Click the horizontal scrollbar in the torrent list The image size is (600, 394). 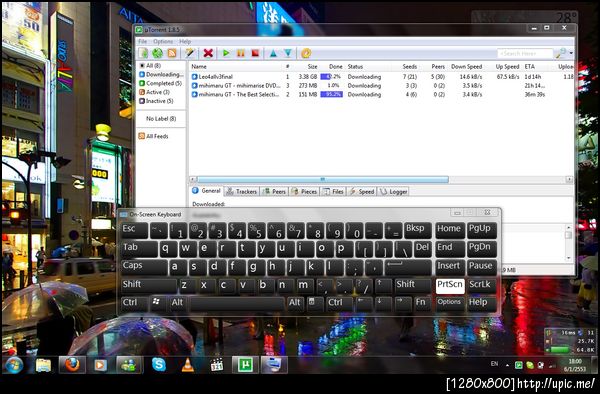click(322, 179)
